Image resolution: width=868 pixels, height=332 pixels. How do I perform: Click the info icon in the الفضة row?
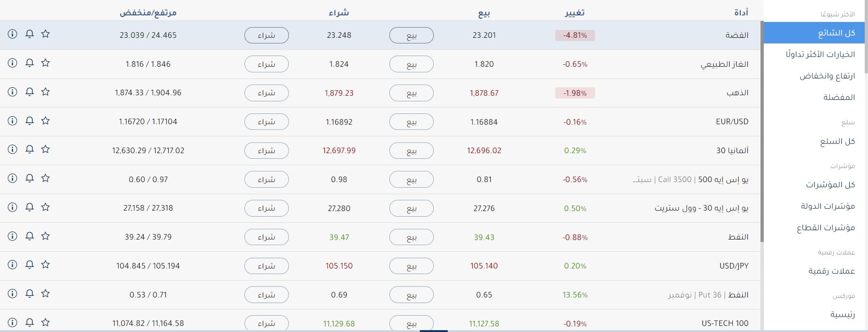pos(13,34)
